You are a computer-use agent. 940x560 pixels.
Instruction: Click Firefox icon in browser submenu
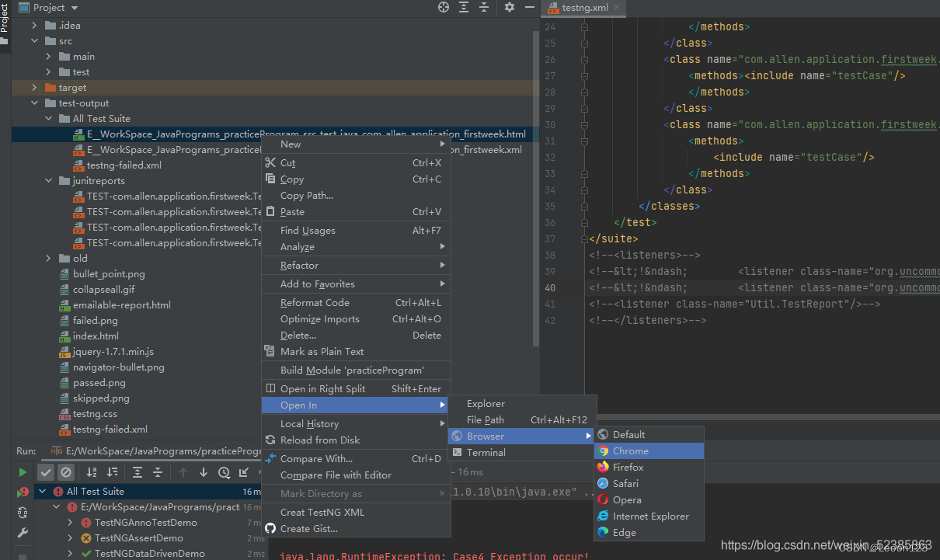click(604, 468)
